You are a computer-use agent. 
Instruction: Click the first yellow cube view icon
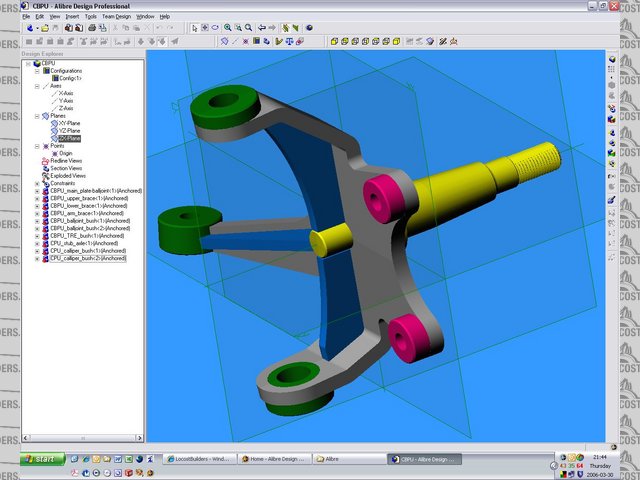click(x=335, y=42)
